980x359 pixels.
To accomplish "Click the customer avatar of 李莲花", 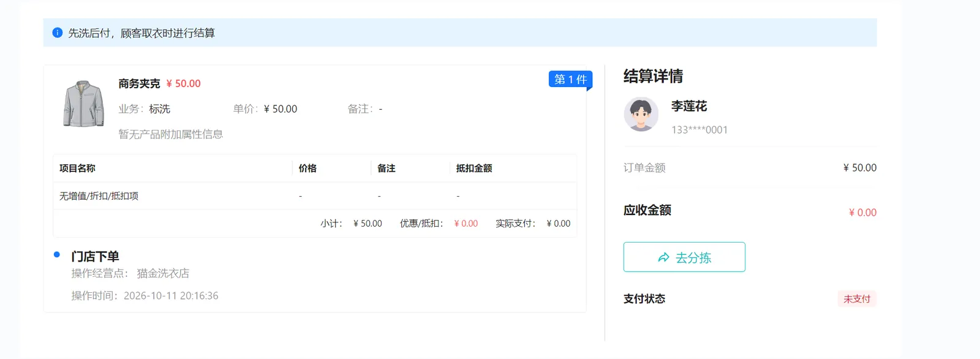I will [x=641, y=114].
